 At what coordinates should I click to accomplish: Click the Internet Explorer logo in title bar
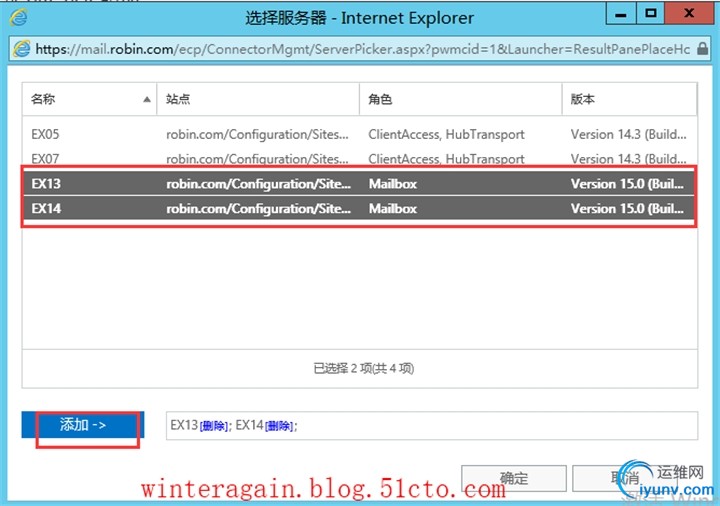[x=18, y=17]
